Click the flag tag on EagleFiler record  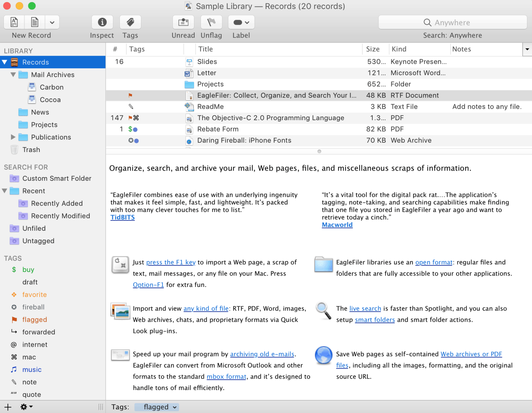[x=130, y=95]
